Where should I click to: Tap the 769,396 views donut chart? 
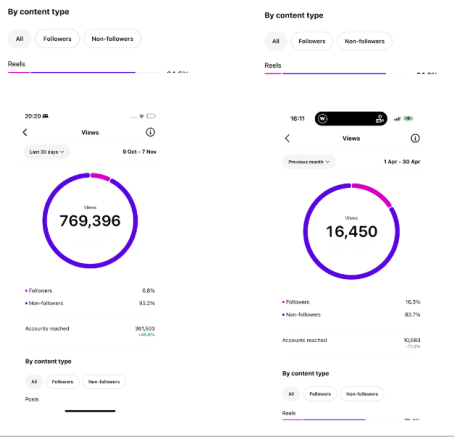pos(90,220)
